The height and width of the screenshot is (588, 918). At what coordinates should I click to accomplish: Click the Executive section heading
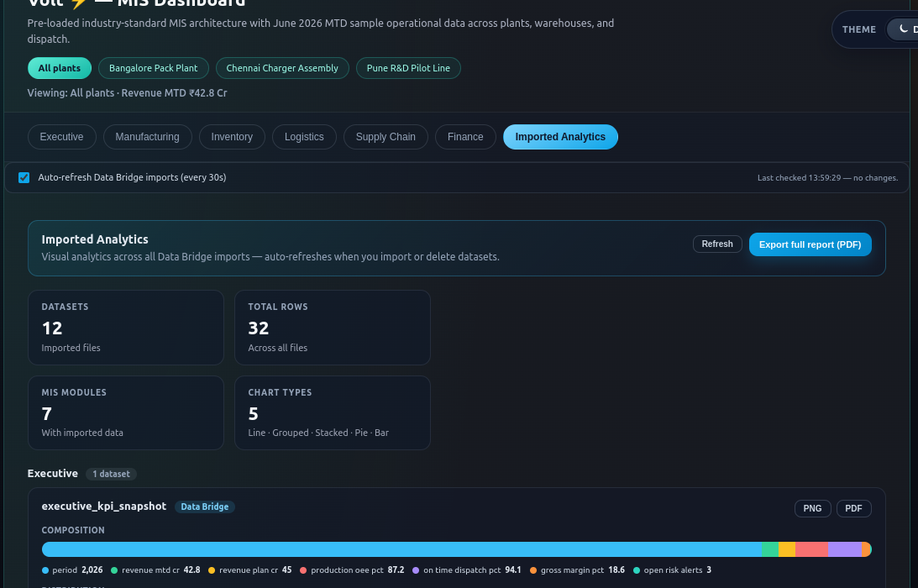[53, 473]
